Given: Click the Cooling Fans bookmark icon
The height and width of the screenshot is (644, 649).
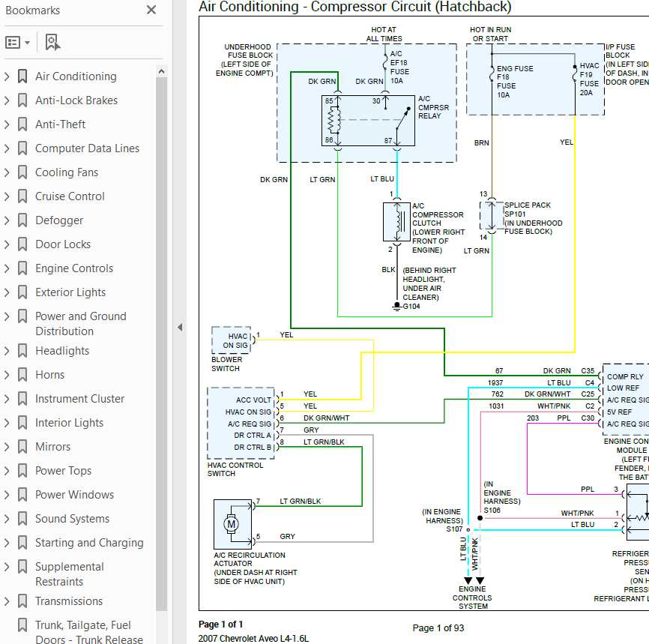Looking at the screenshot, I should [x=22, y=172].
